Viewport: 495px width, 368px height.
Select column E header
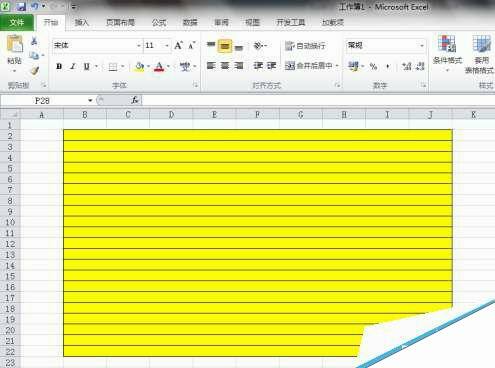[214, 115]
